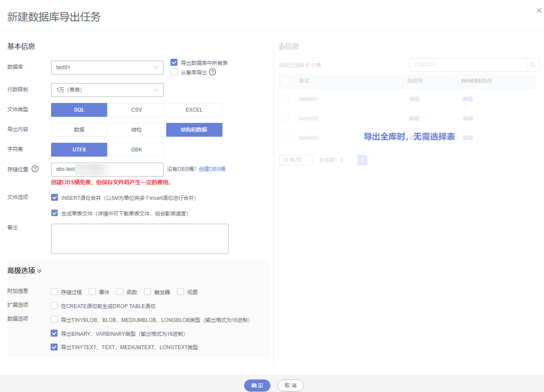Go to previous page arrow in table pagination
The image size is (544, 392).
351,160
